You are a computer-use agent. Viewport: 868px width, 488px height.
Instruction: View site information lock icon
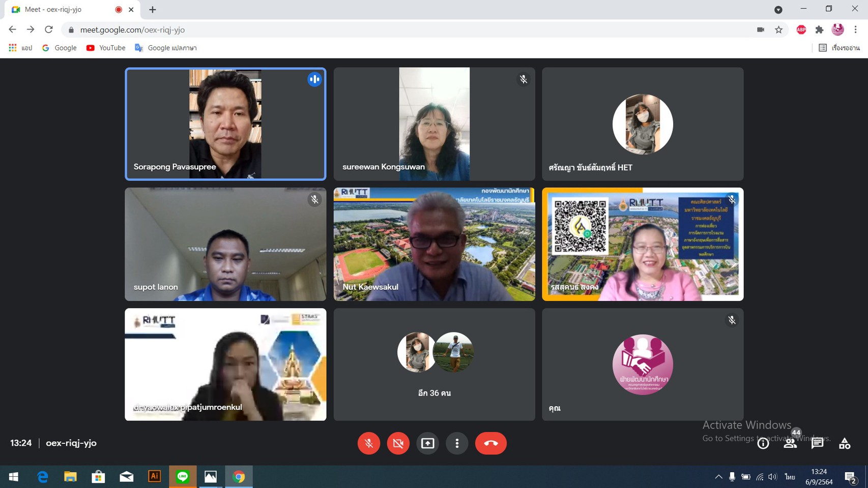pyautogui.click(x=71, y=29)
